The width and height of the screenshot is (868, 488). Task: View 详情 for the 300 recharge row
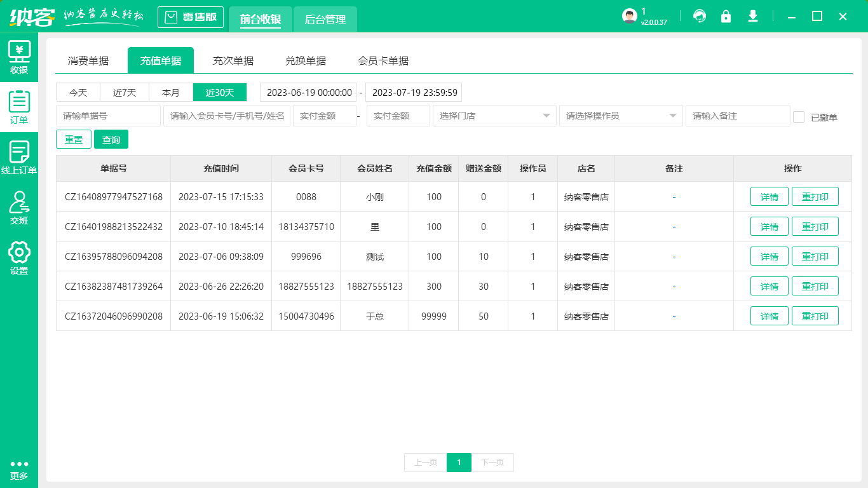pos(770,287)
